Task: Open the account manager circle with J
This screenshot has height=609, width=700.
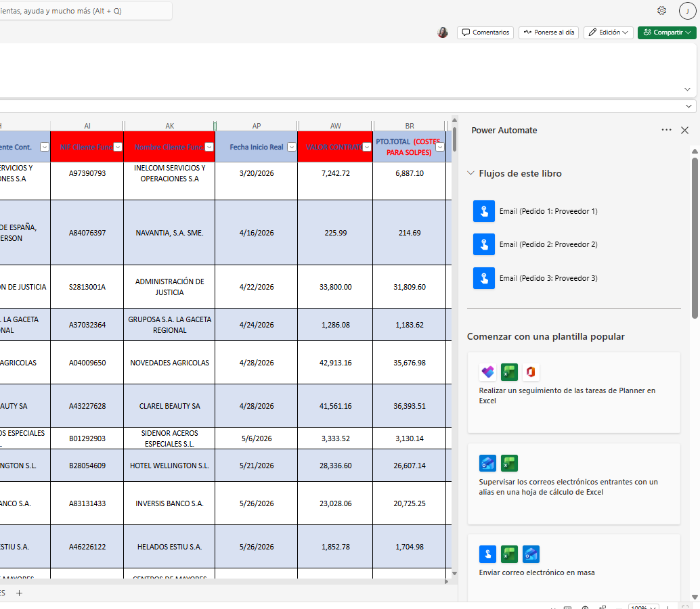Action: 687,11
